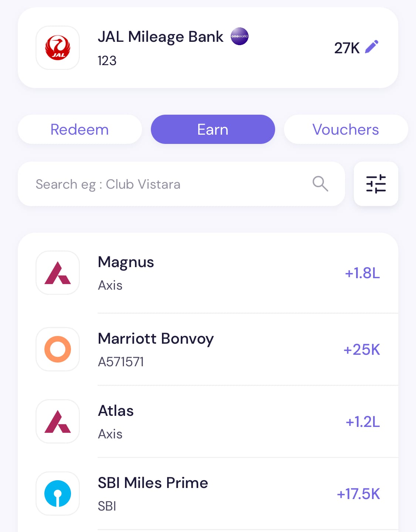Screen dimensions: 416x532
Task: Tap the JAL airline logo icon
Action: click(x=58, y=48)
